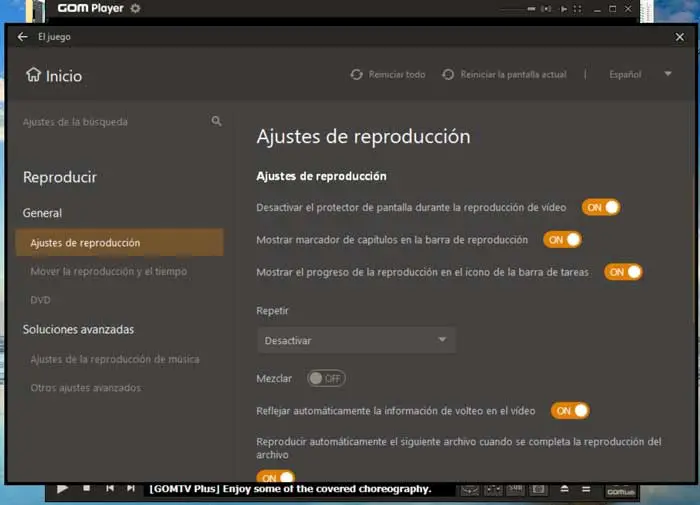
Task: Open GOM Player gear settings icon
Action: tap(135, 8)
